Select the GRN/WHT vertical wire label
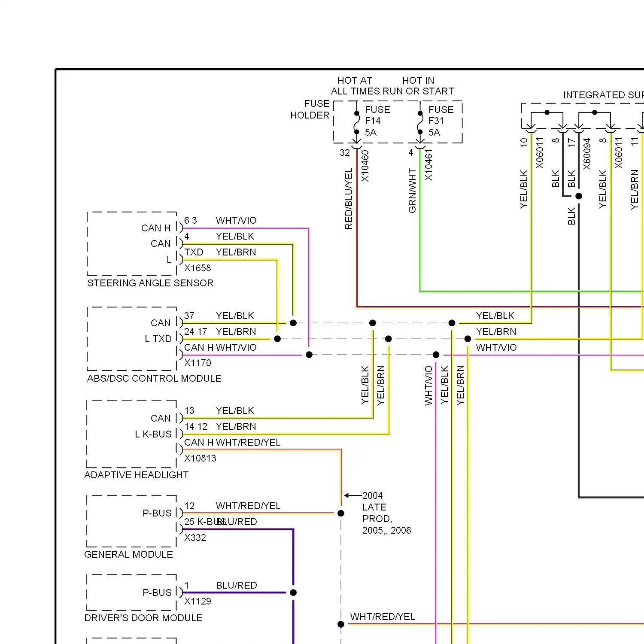The image size is (644, 644). click(x=412, y=191)
